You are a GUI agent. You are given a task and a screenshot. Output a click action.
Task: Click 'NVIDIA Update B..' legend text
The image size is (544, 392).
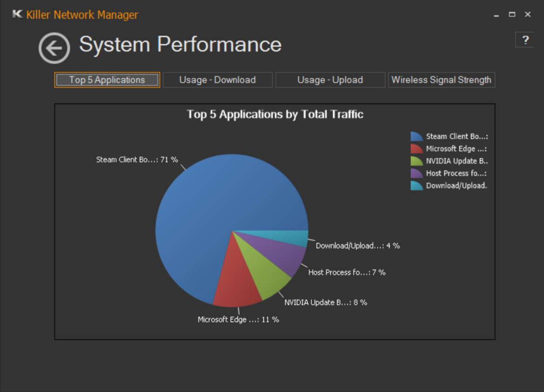457,161
